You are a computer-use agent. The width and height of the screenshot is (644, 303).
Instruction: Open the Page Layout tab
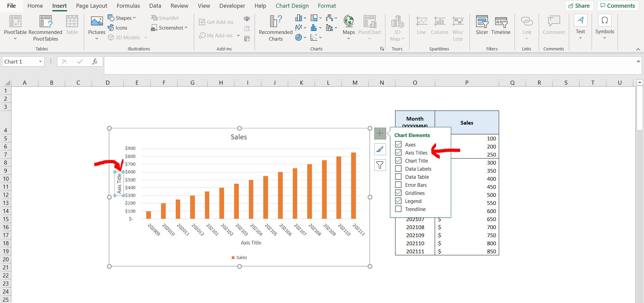point(92,6)
